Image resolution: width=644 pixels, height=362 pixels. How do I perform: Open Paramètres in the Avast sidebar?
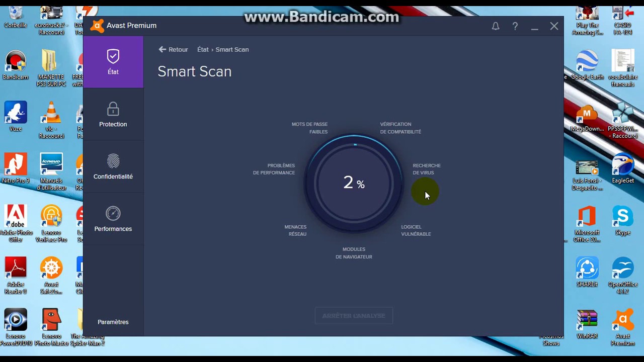tap(113, 322)
